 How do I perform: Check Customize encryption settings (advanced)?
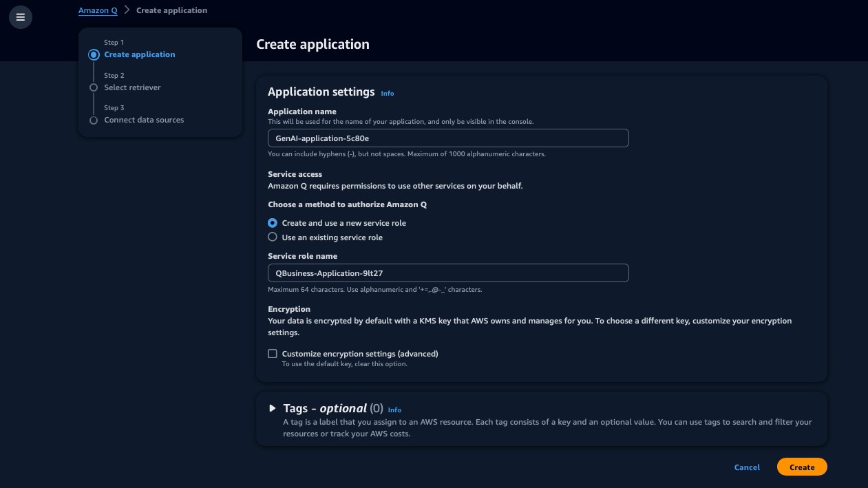point(273,354)
